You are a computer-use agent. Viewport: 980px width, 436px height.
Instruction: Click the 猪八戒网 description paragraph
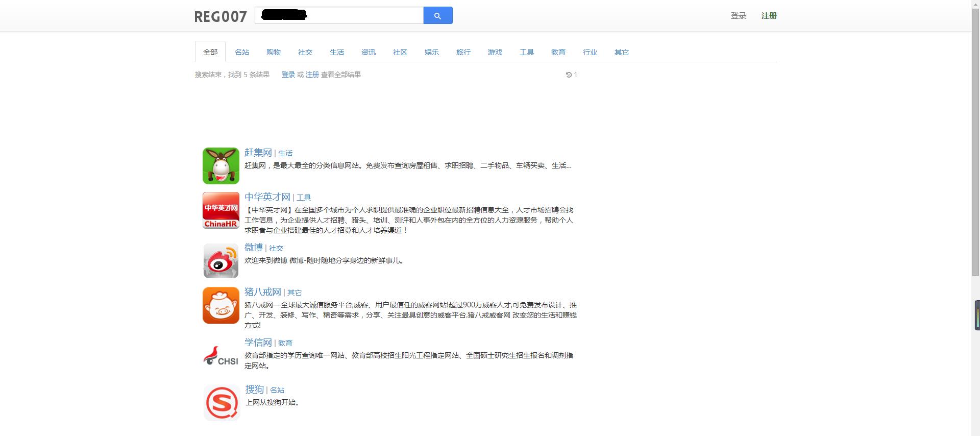410,315
